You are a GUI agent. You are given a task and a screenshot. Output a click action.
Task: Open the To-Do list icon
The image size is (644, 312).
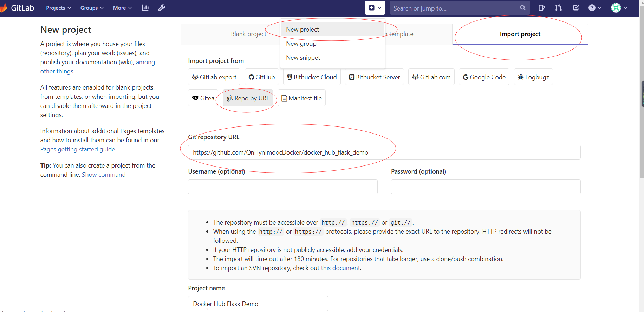(575, 8)
